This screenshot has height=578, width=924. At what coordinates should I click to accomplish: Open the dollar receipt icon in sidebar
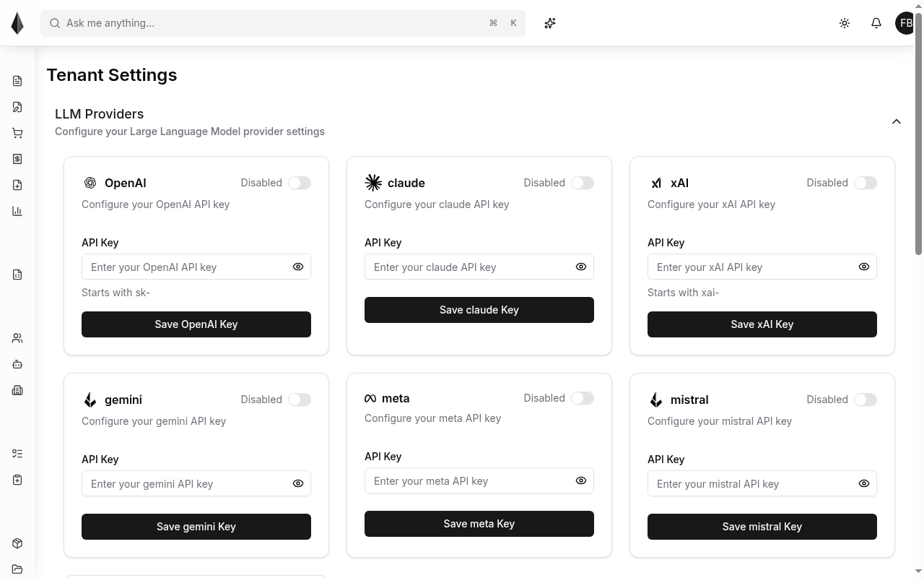point(17,159)
